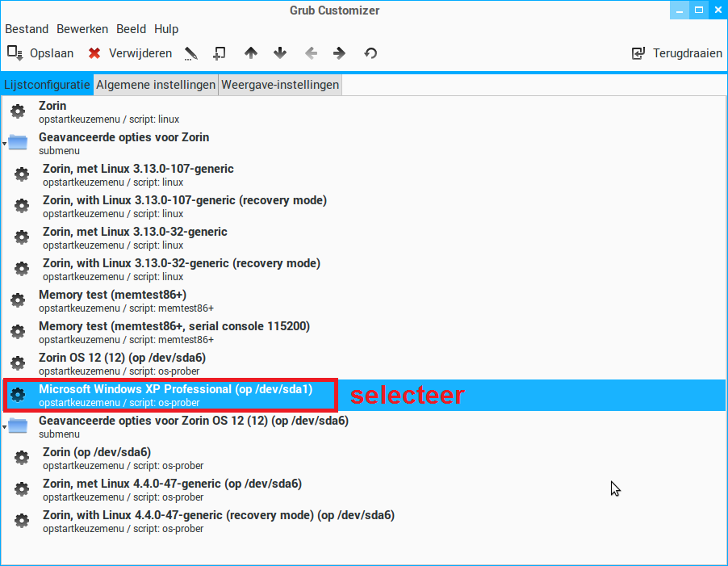Click the Opslaan save icon
The height and width of the screenshot is (566, 728).
[x=15, y=53]
